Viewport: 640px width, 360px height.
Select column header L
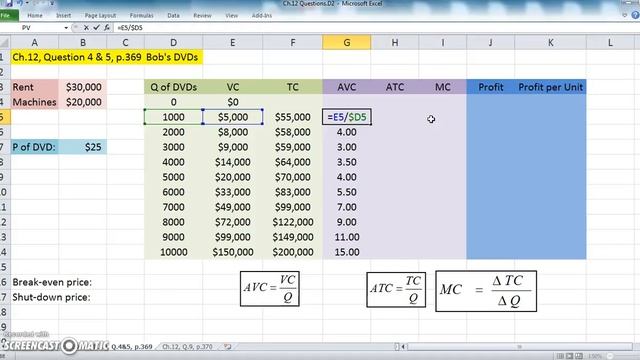tap(610, 42)
